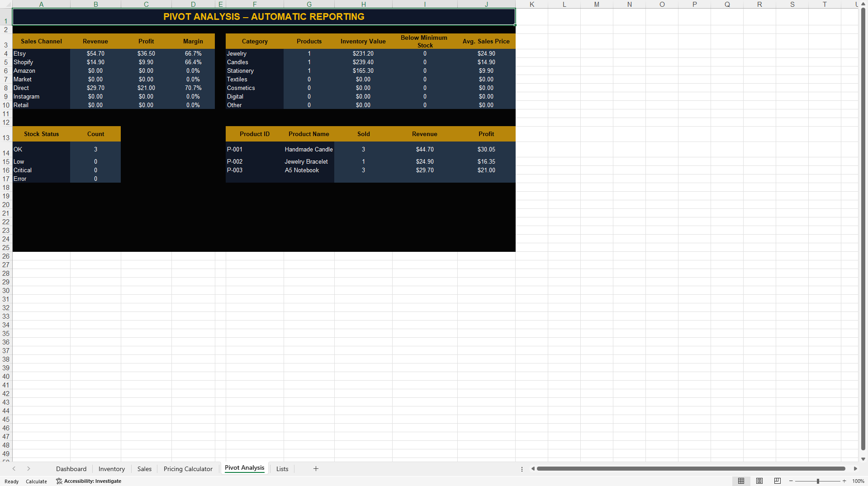Select row 30 header
Viewport: 868px width, 486px height.
[6, 291]
